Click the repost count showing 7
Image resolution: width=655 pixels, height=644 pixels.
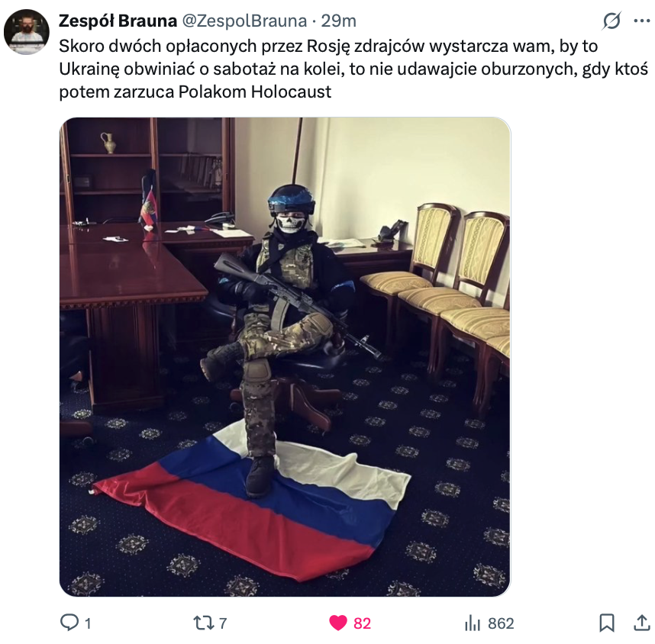click(x=223, y=623)
